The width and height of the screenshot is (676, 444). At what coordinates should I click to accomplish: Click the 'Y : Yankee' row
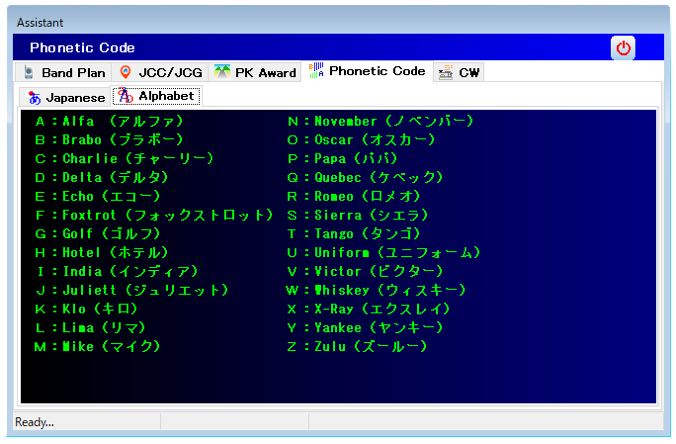(x=366, y=328)
